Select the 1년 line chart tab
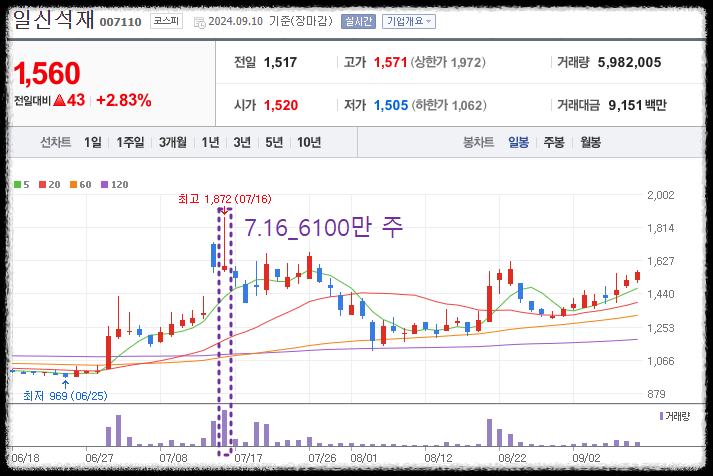Viewport: 713px width, 476px height. pos(211,142)
